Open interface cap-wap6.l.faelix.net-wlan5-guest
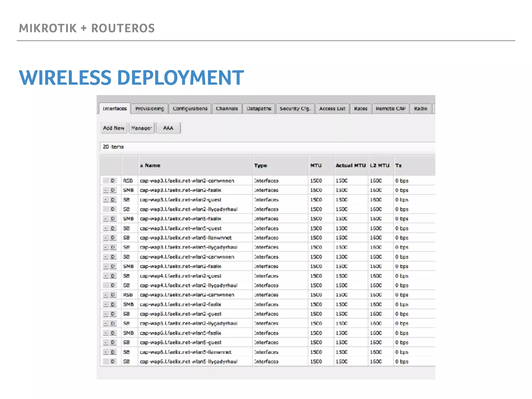 tap(181, 342)
